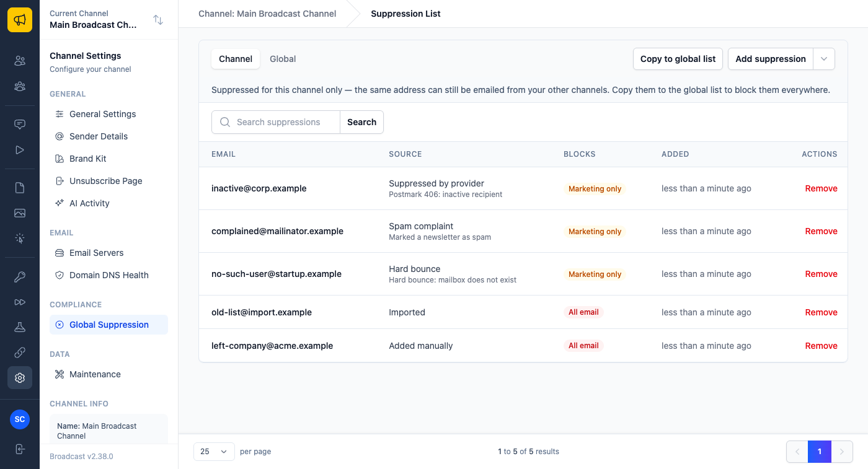Click the Copy to global list button
The image size is (868, 469).
pos(678,59)
